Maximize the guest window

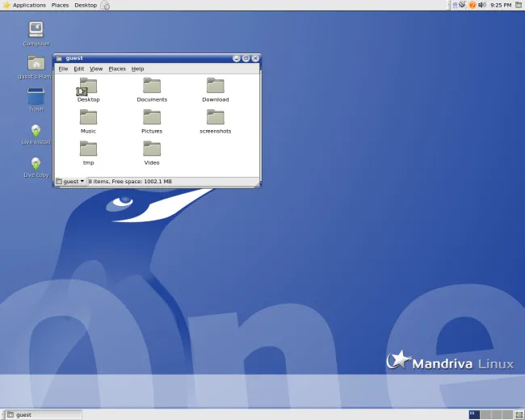point(246,58)
